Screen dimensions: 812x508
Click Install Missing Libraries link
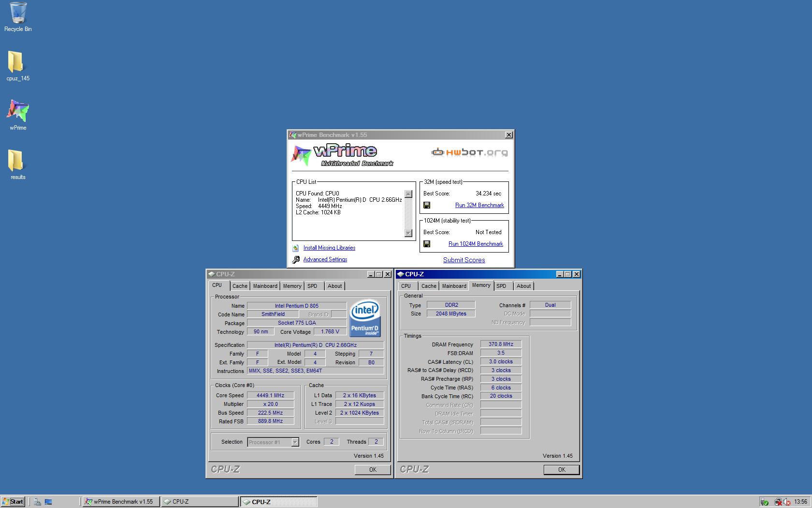[329, 248]
